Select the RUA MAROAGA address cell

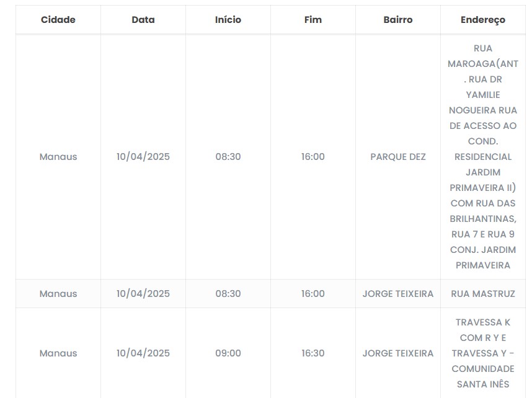click(483, 157)
